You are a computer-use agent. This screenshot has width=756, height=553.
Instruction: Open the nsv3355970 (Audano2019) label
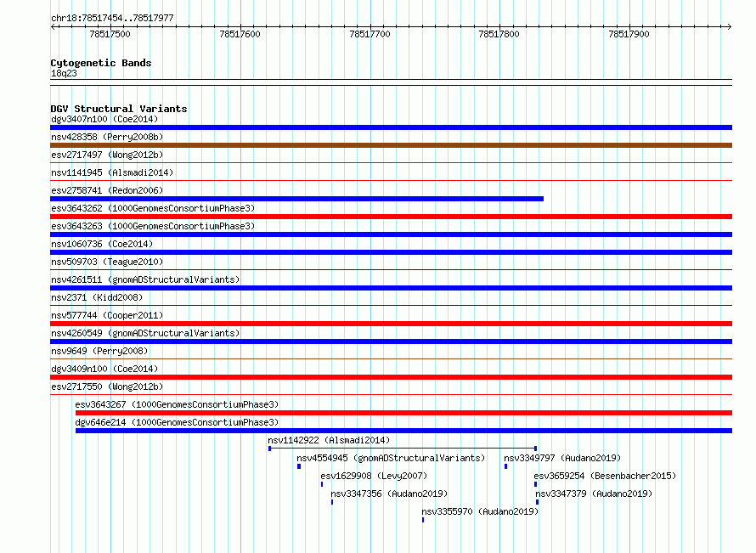click(480, 511)
